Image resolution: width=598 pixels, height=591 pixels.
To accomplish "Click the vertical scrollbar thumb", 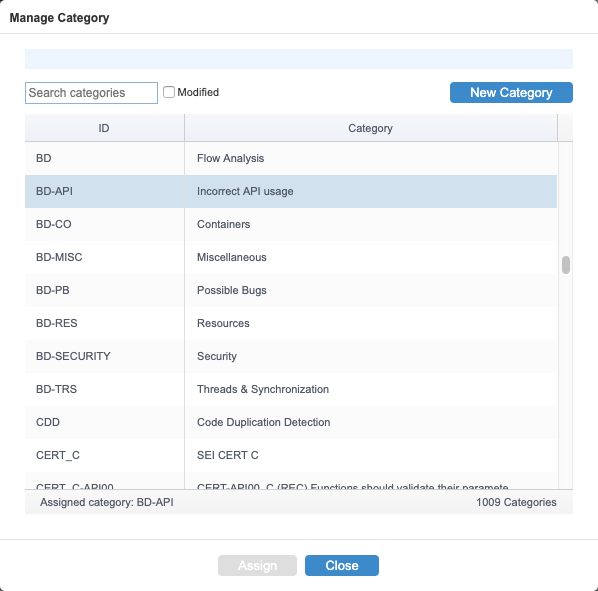I will point(566,265).
